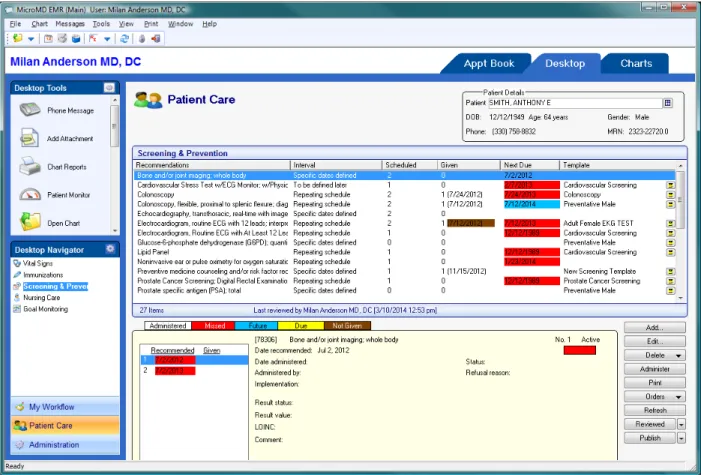Click the patient lookup icon beside the Patient field

click(667, 103)
